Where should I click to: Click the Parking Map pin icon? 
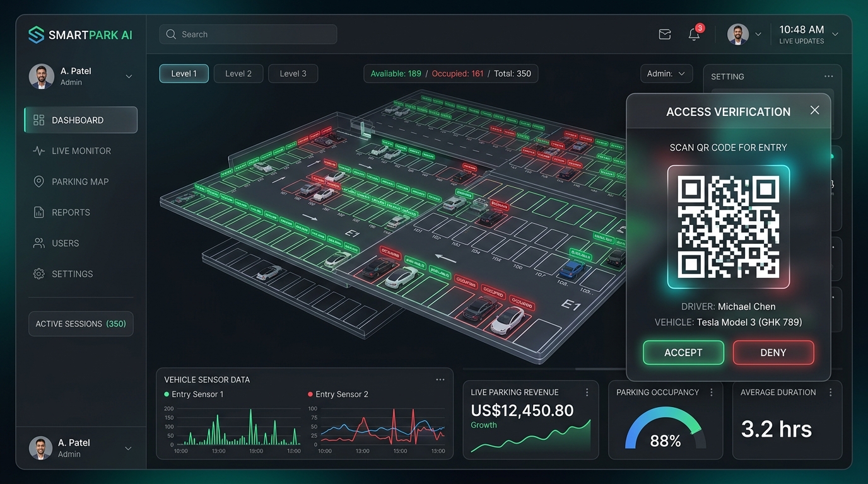point(39,181)
